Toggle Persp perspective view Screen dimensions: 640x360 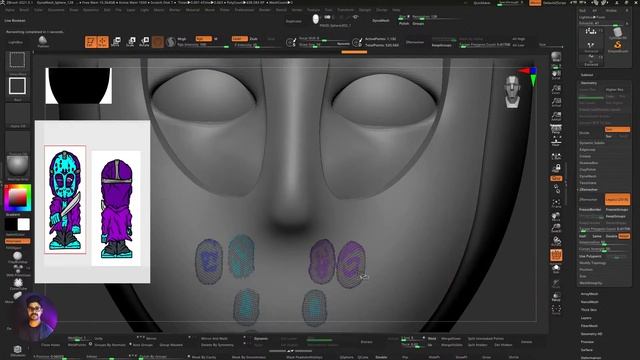[x=556, y=130]
